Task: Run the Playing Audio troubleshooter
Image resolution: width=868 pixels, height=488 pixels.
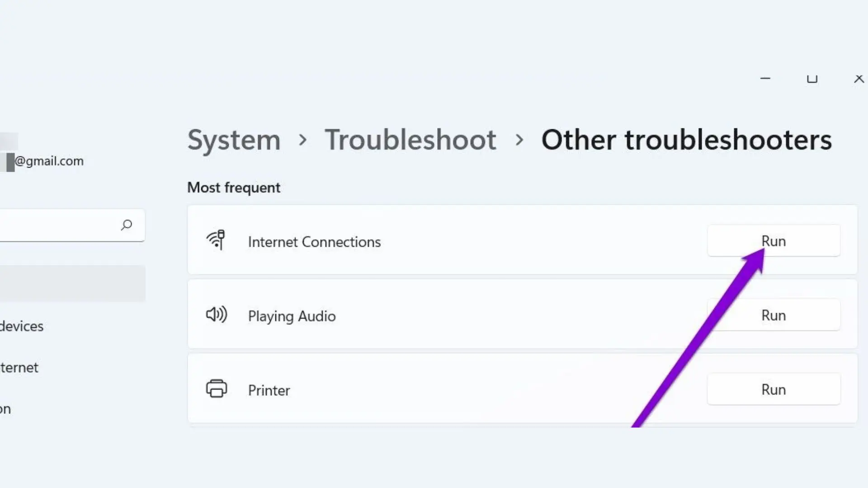Action: pos(773,315)
